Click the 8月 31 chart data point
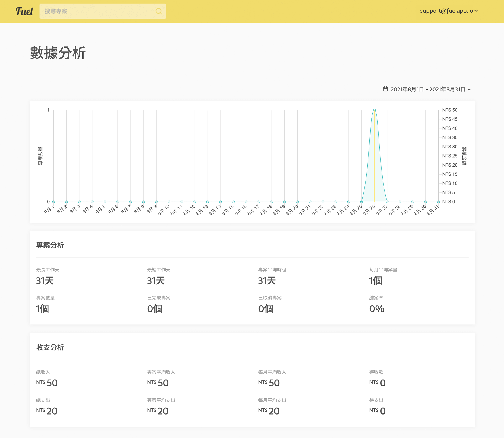 click(439, 202)
